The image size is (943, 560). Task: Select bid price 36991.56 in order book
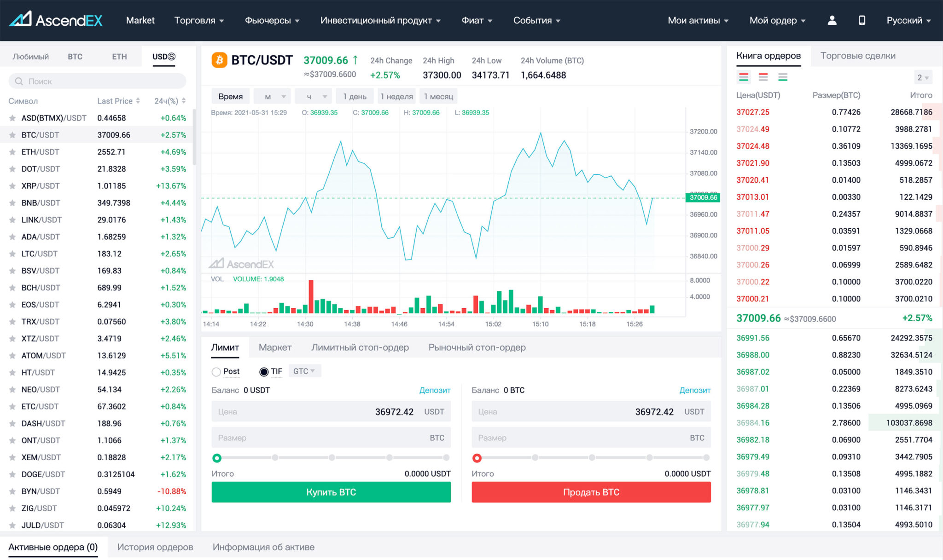coord(752,338)
